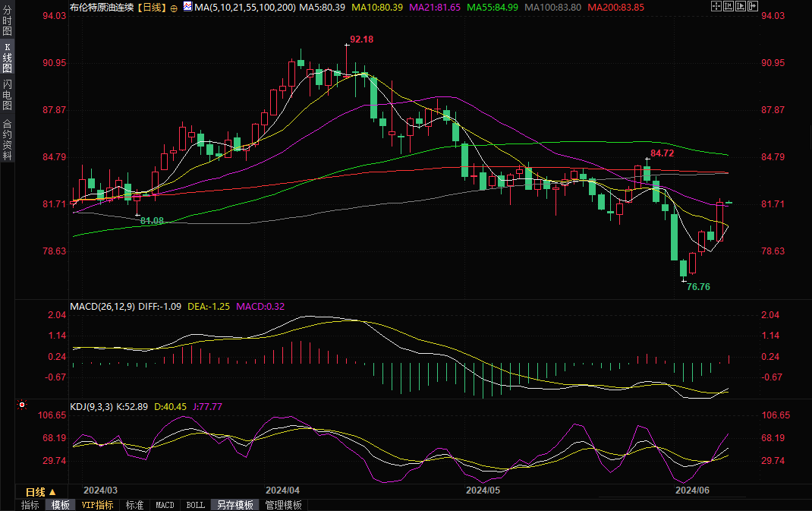The image size is (812, 511).
Task: Click the crosshair cursor icon at top right
Action: [716, 6]
